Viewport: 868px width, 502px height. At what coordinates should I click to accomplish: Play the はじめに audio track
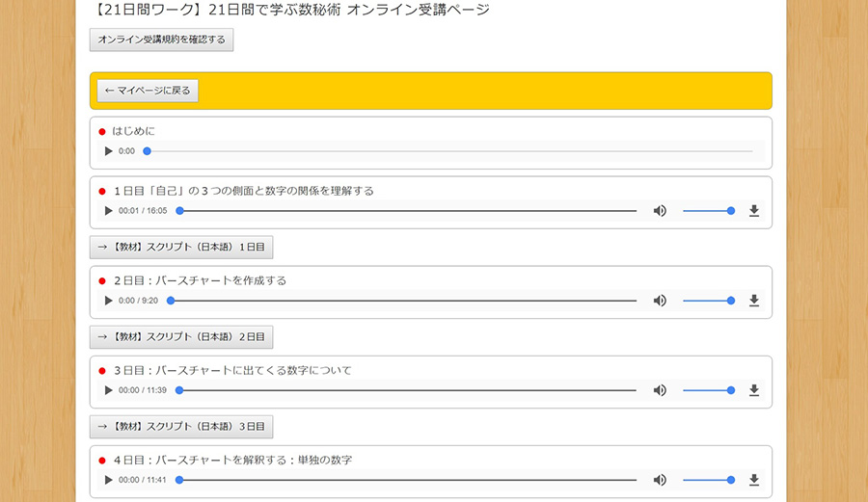click(108, 151)
